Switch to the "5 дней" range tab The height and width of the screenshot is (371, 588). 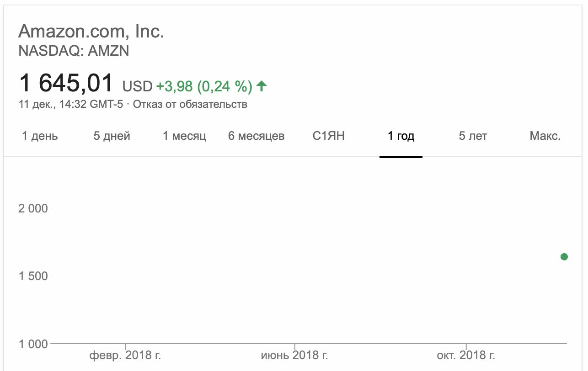[x=112, y=136]
